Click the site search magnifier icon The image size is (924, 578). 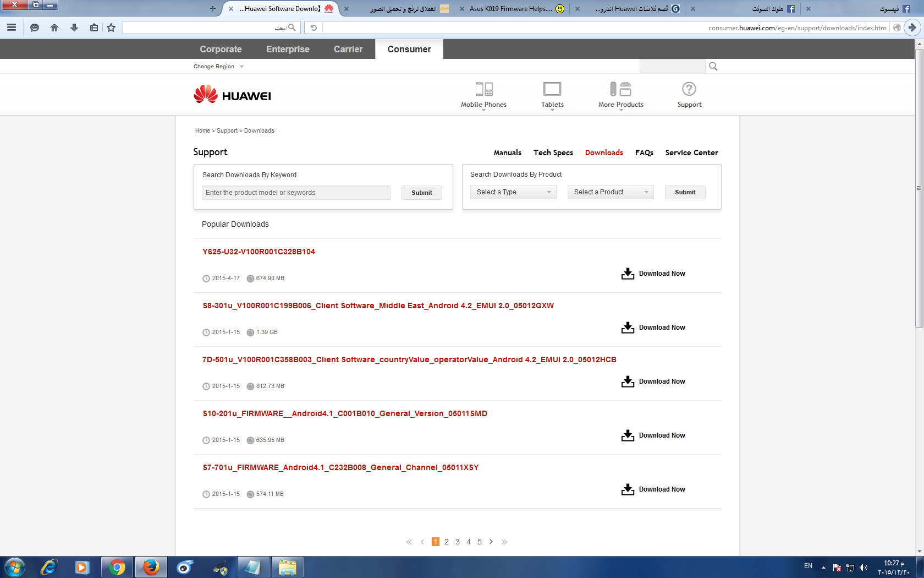(713, 67)
